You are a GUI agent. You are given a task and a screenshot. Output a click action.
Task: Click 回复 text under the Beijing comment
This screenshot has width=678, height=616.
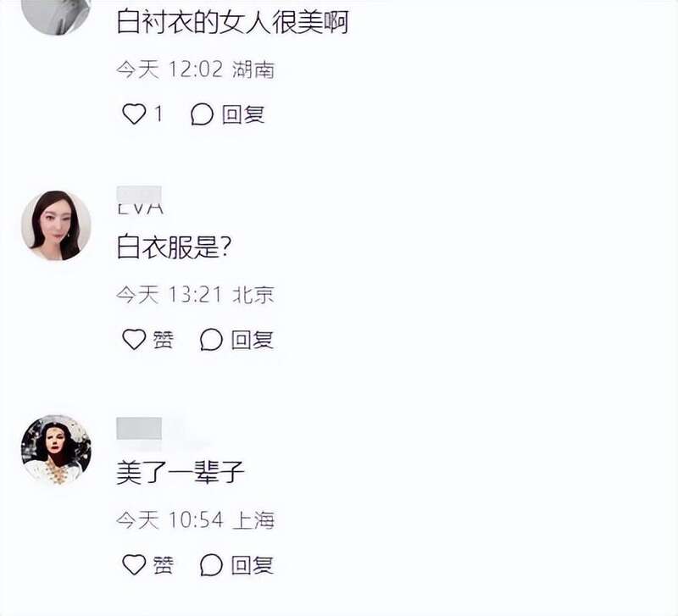point(252,340)
